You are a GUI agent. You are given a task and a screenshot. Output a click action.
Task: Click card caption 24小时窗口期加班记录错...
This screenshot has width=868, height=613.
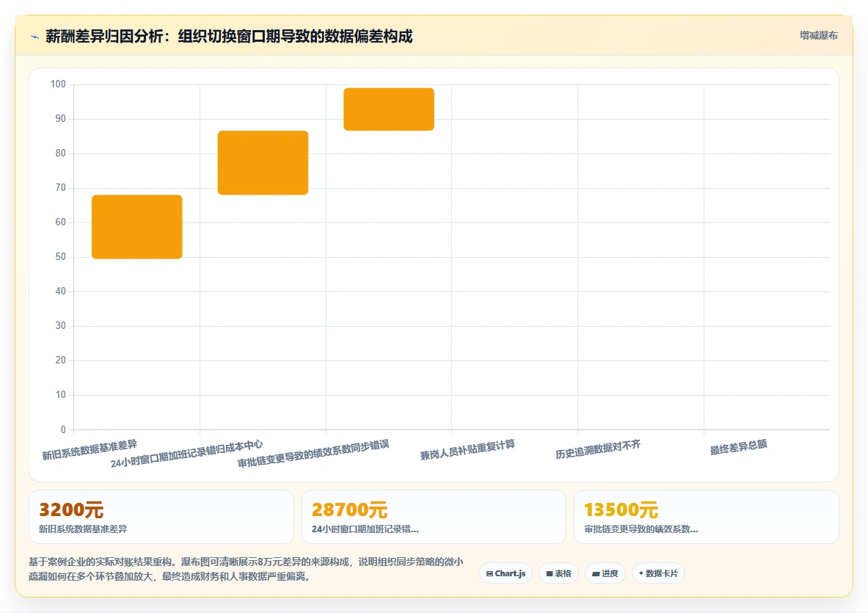point(365,529)
